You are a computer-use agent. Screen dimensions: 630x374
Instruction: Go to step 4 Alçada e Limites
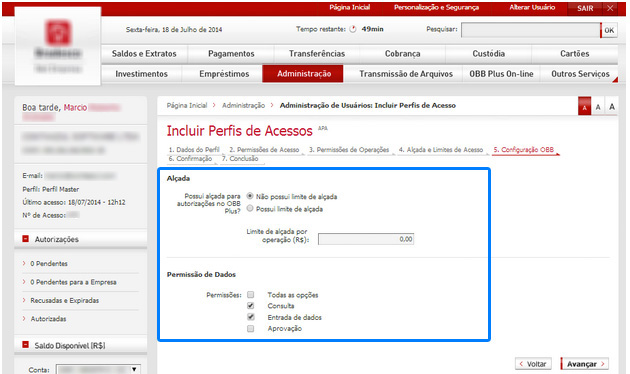click(x=441, y=150)
